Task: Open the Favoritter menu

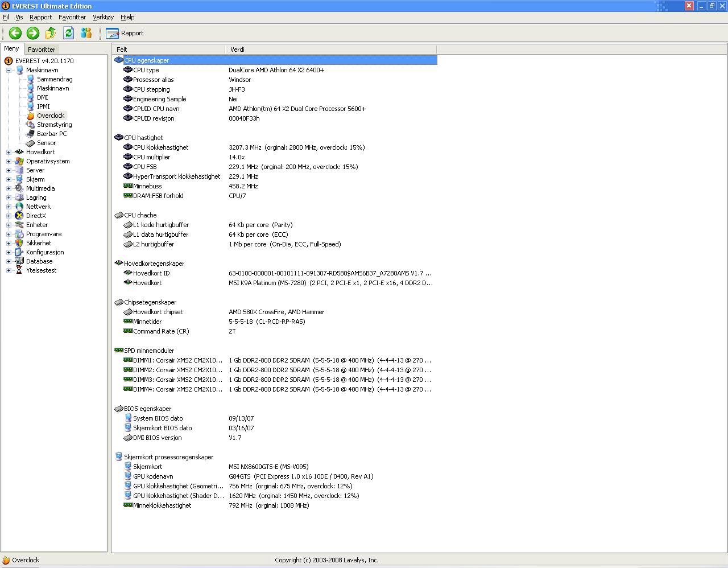Action: coord(72,17)
